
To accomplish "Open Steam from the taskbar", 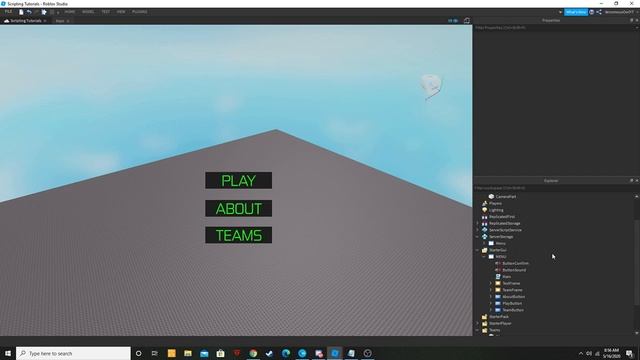I will tap(269, 353).
